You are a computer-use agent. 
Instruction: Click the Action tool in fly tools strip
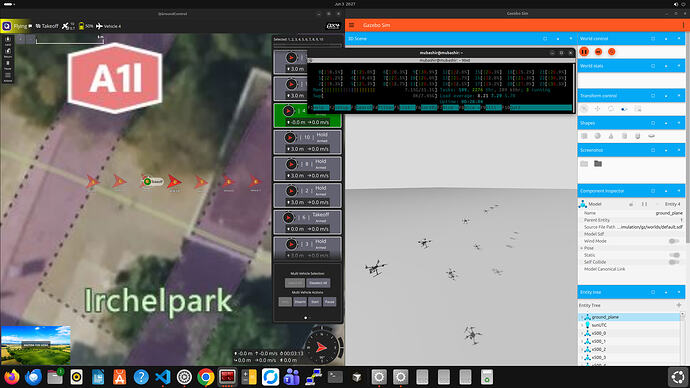click(x=8, y=77)
